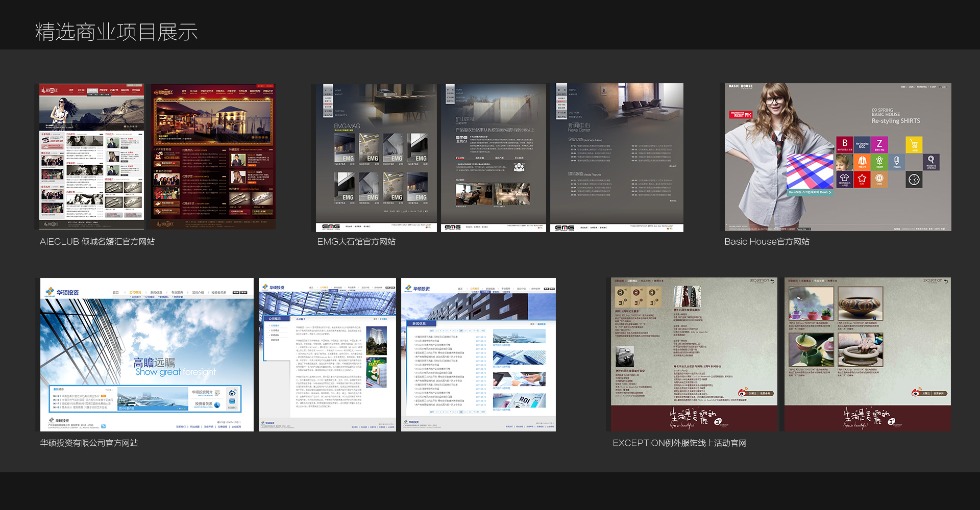Screen dimensions: 980x510
Task: Click the pie chart icon beside 投资者关系
Action: [x=217, y=405]
